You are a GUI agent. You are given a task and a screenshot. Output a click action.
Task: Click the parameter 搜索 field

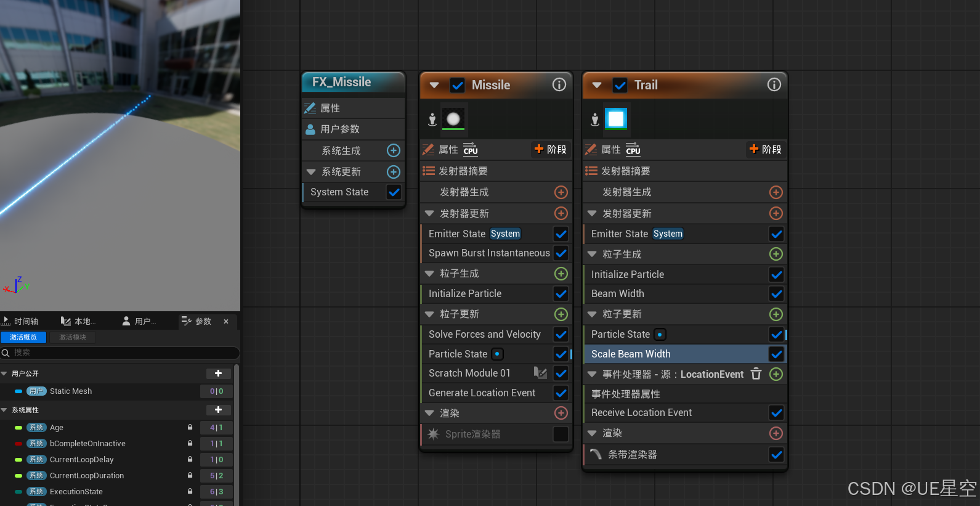119,353
